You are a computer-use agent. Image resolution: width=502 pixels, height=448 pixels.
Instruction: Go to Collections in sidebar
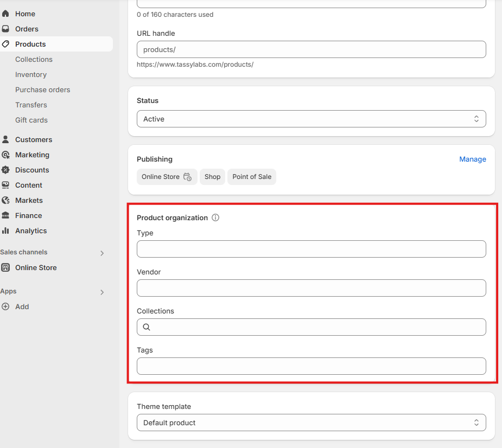point(34,59)
